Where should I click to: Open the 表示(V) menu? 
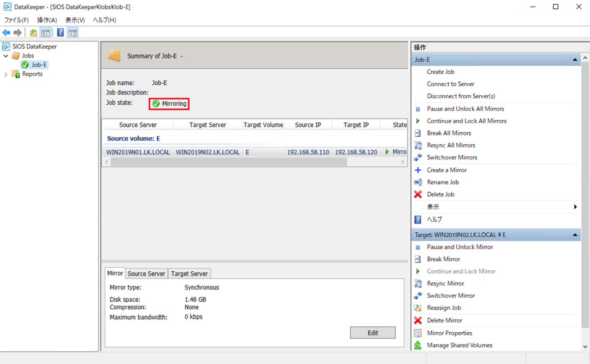[75, 20]
